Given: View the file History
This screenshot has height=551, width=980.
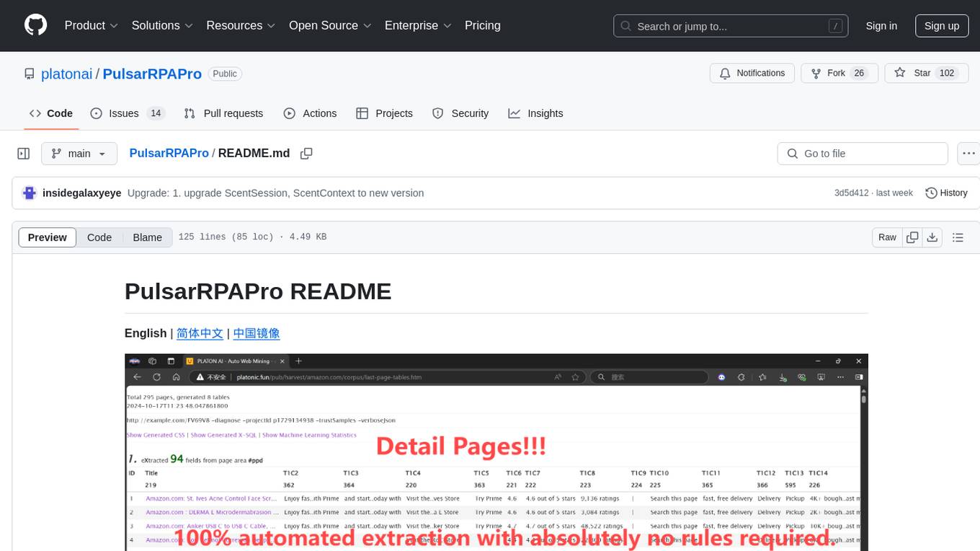Looking at the screenshot, I should point(946,193).
